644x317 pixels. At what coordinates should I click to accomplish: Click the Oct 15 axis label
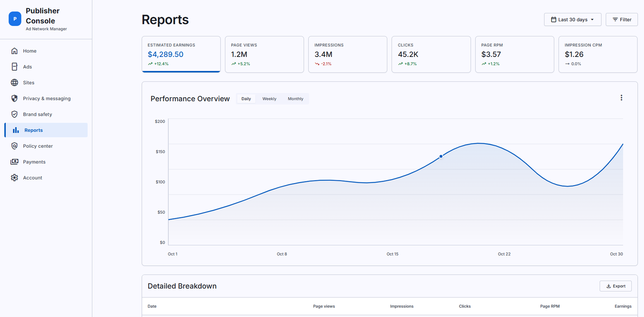click(x=392, y=254)
